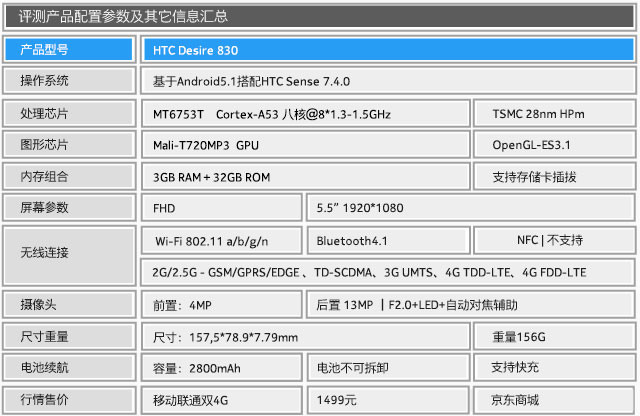Select the '尺寸重量' label
Image resolution: width=640 pixels, height=416 pixels.
pos(69,336)
